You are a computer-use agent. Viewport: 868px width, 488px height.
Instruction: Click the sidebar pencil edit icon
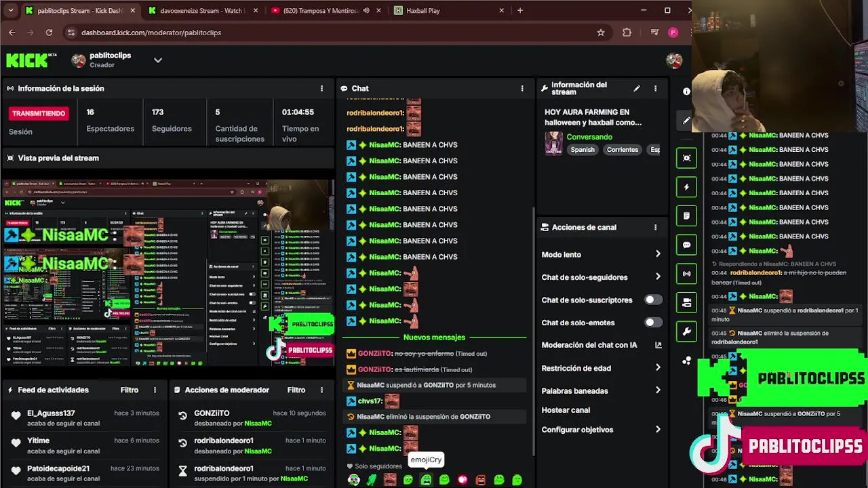(x=686, y=121)
